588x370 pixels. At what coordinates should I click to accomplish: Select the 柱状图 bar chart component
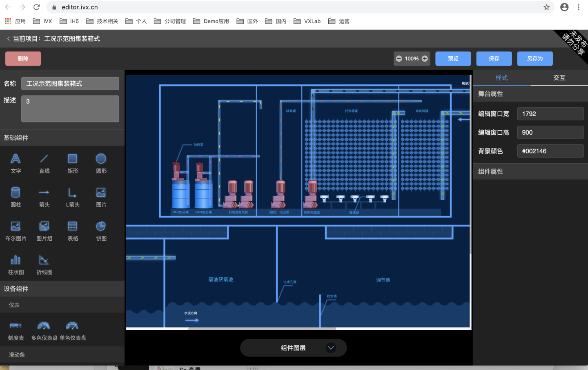pos(16,264)
